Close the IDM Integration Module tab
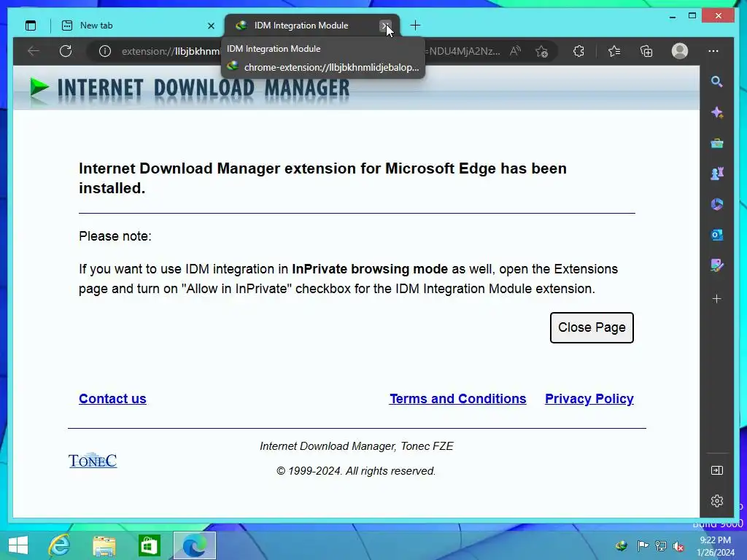Image resolution: width=747 pixels, height=560 pixels. [385, 26]
